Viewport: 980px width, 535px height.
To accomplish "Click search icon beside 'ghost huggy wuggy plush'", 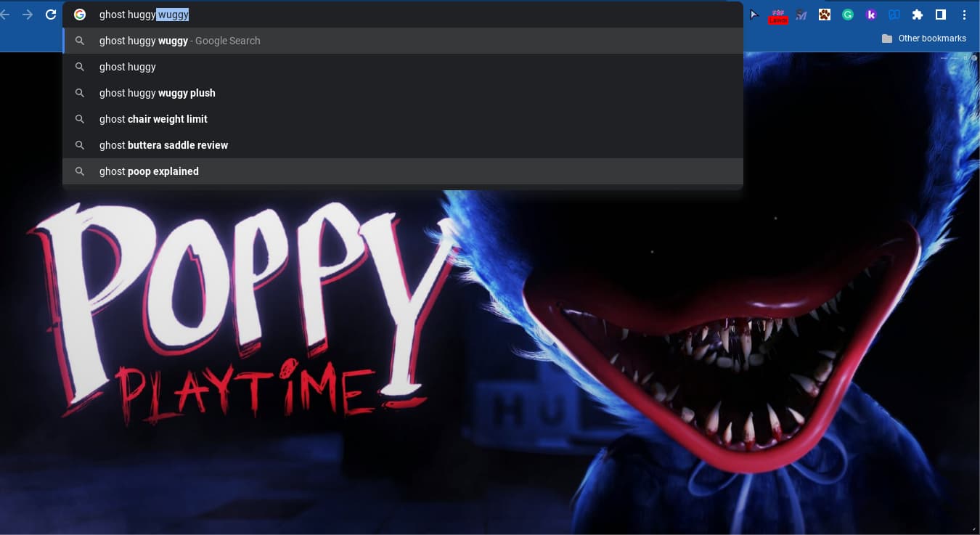I will click(80, 93).
